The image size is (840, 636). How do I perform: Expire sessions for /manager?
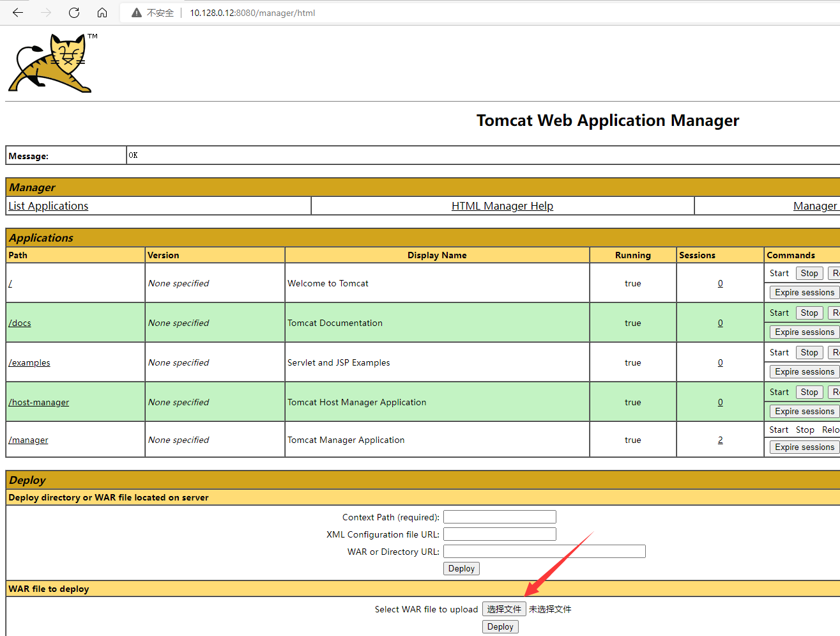[x=804, y=447]
